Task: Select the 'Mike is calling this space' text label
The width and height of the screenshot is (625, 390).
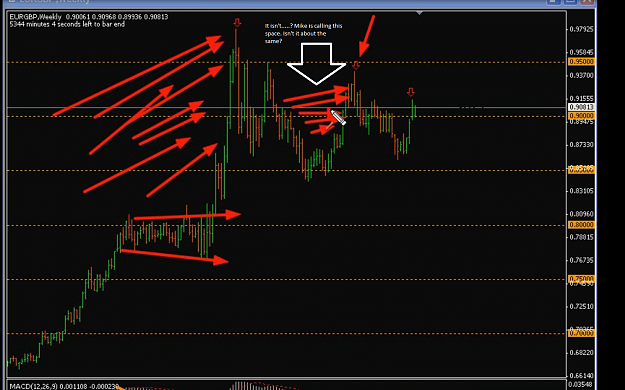Action: (303, 33)
